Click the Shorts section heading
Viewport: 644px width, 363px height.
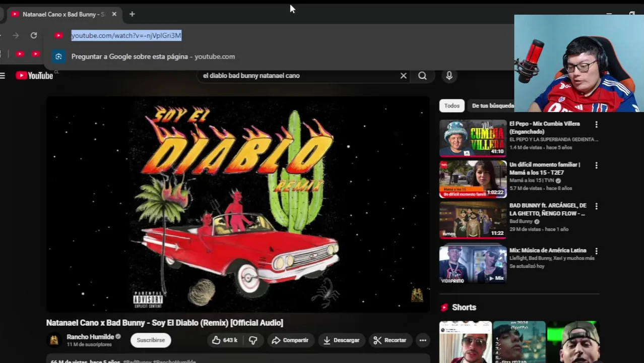(x=464, y=307)
